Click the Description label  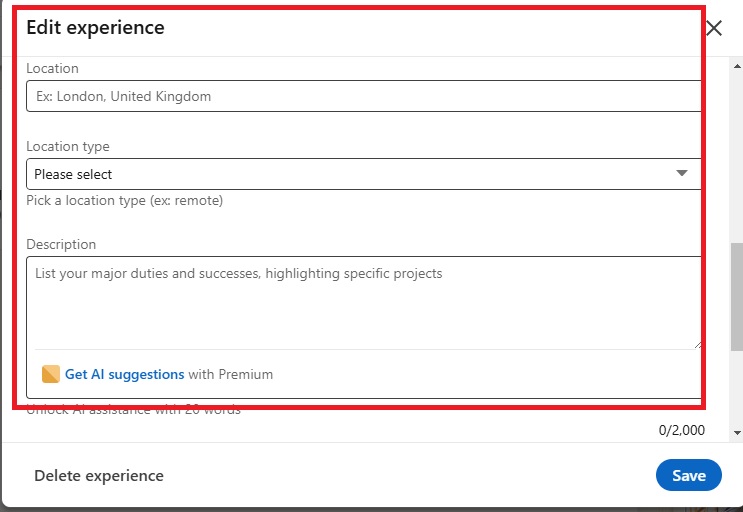[x=61, y=244]
